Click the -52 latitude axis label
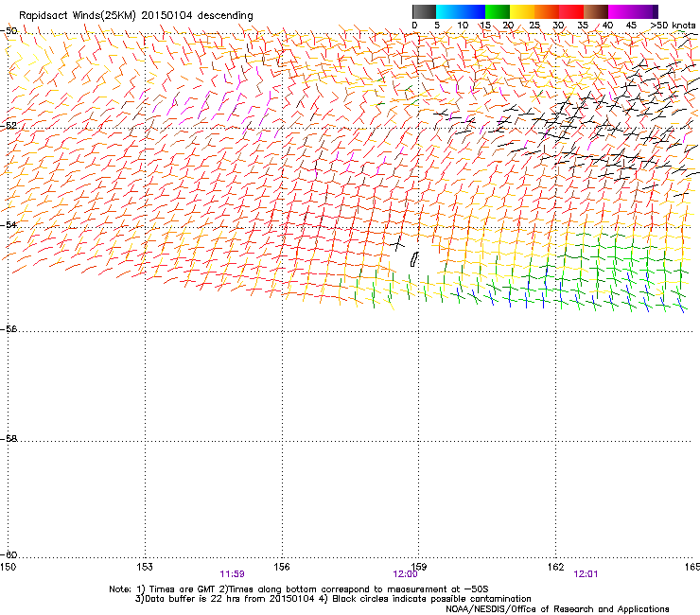Screen dimensions: 700x615 click(x=9, y=126)
